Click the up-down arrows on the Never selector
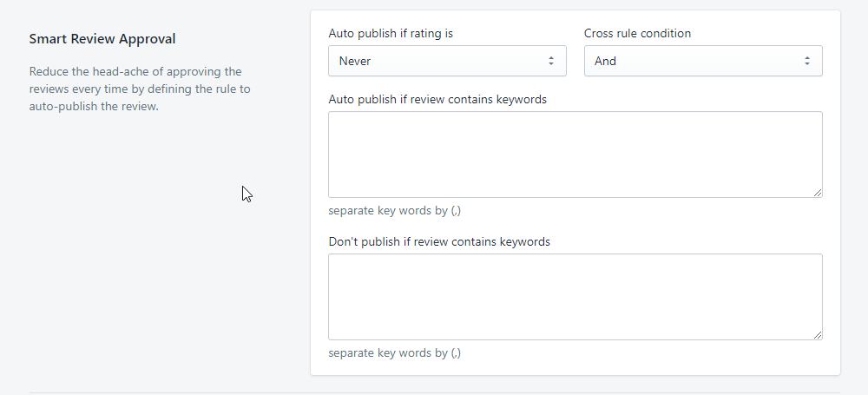Screen dimensions: 868x395 coord(550,61)
